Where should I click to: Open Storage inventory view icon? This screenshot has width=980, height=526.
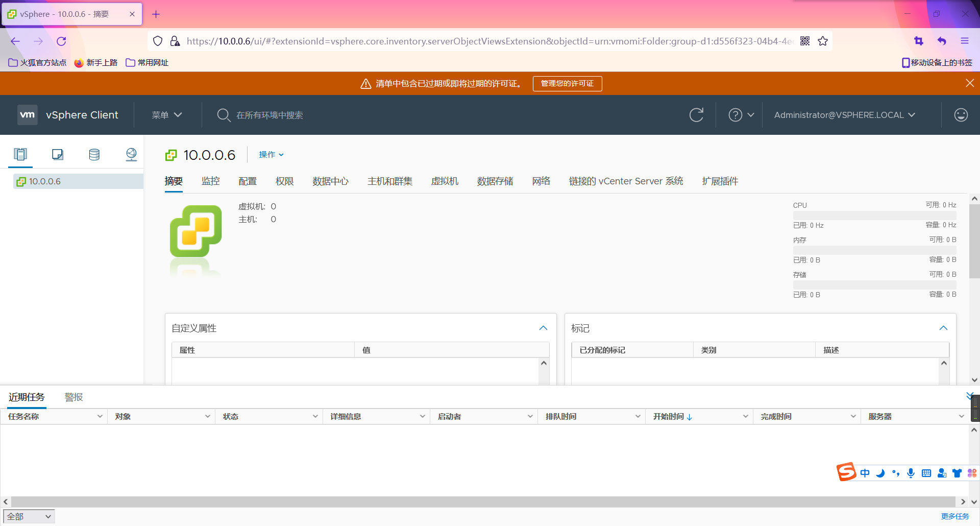pos(94,154)
